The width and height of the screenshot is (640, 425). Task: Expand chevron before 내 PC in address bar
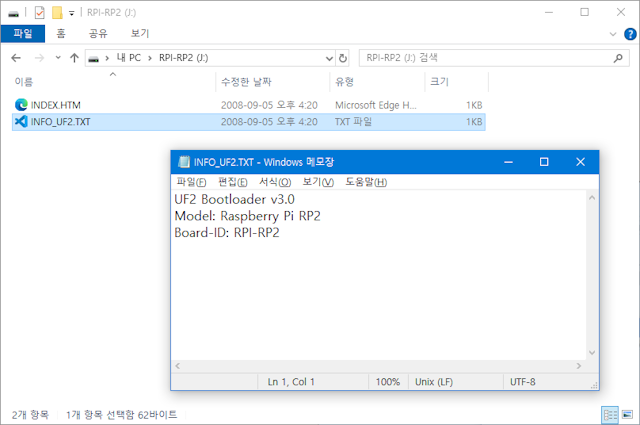click(x=107, y=58)
